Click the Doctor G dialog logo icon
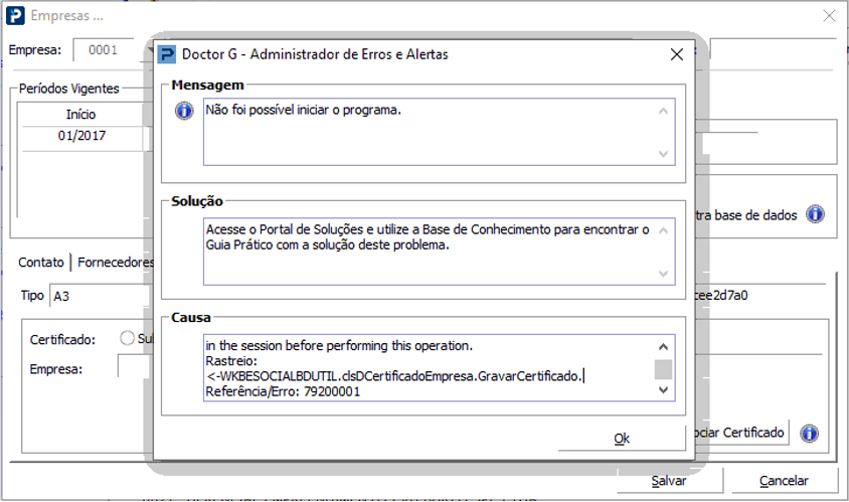 point(167,54)
